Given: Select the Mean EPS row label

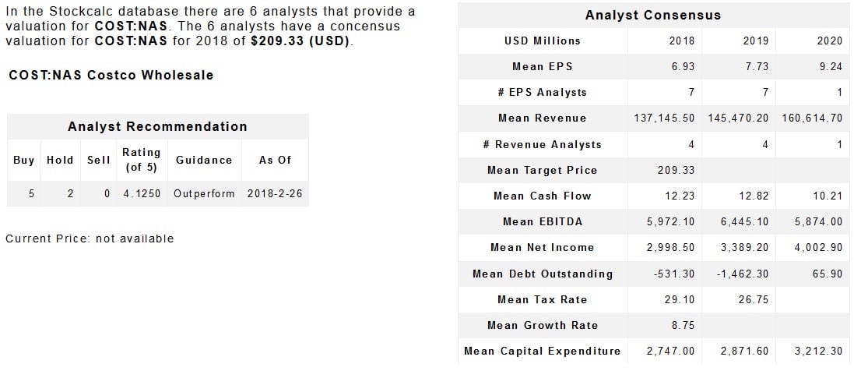Looking at the screenshot, I should coord(542,66).
